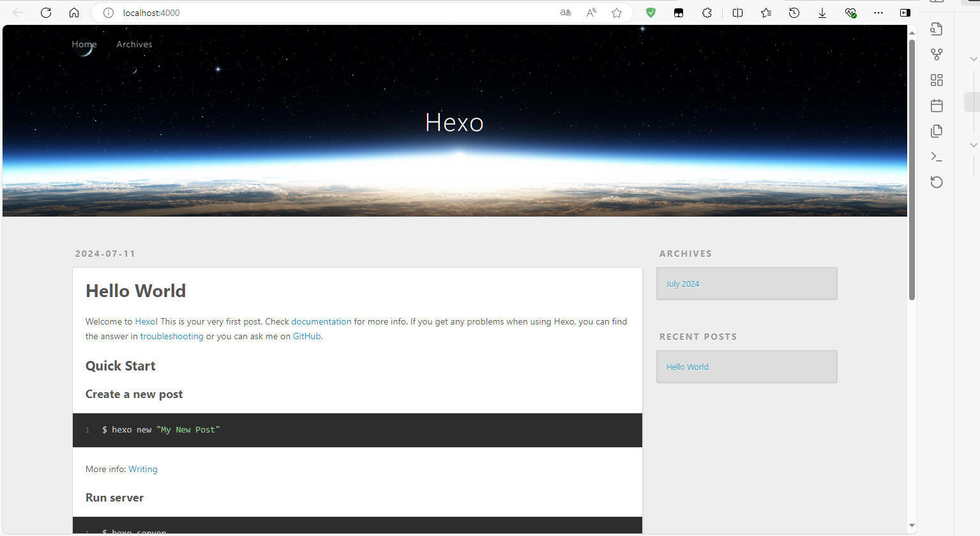Open the Archives navigation link
The height and width of the screenshot is (536, 980).
click(x=134, y=44)
